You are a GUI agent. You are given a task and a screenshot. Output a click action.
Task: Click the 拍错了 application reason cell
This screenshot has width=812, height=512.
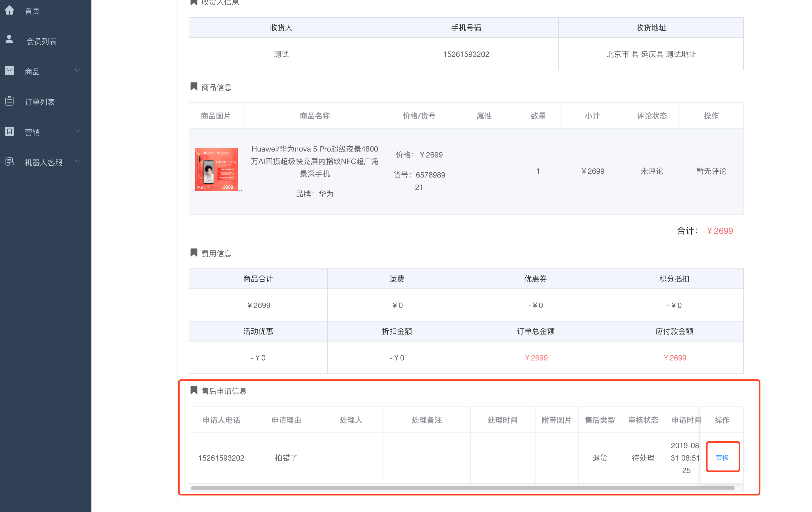(286, 458)
